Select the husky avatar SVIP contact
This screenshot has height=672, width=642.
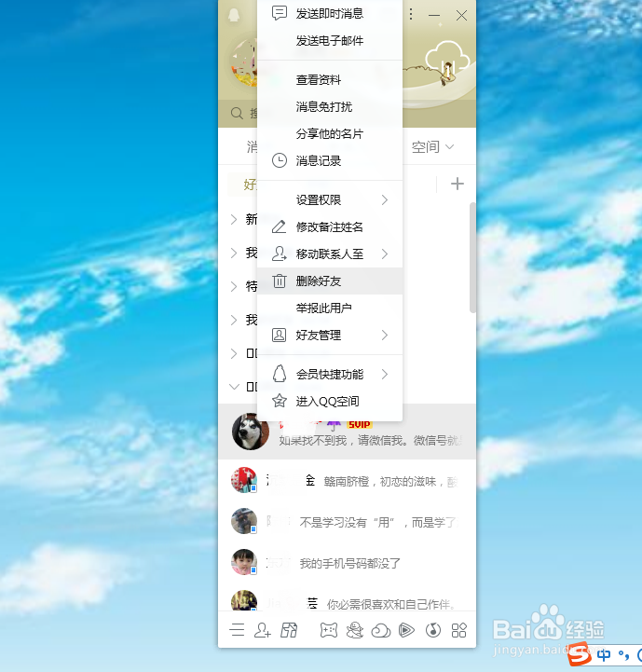pyautogui.click(x=348, y=432)
